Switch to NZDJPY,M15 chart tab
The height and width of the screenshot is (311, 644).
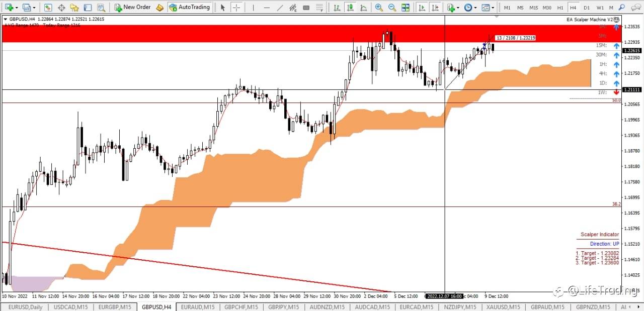click(460, 307)
